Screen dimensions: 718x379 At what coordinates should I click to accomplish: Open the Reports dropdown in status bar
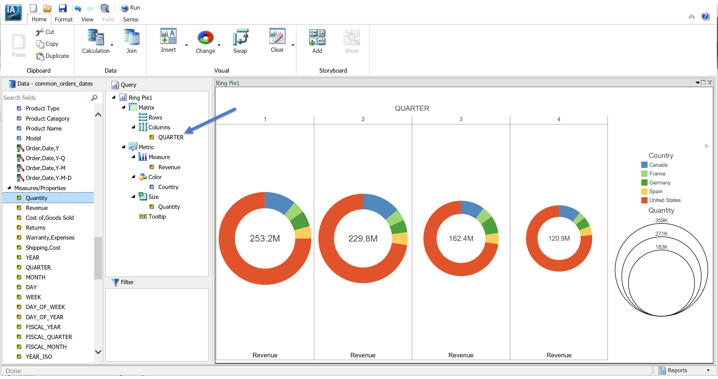click(x=708, y=370)
